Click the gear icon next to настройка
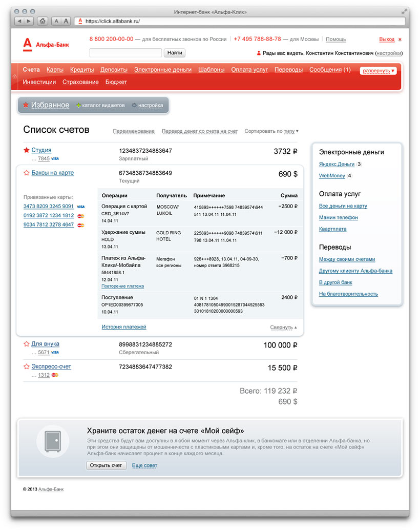Screen dimensions: 420x530 [134, 106]
